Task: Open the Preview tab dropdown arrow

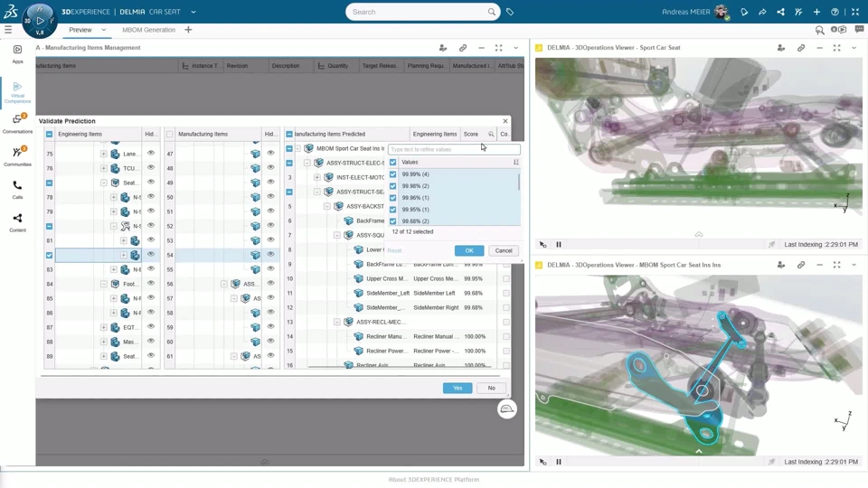Action: [103, 30]
